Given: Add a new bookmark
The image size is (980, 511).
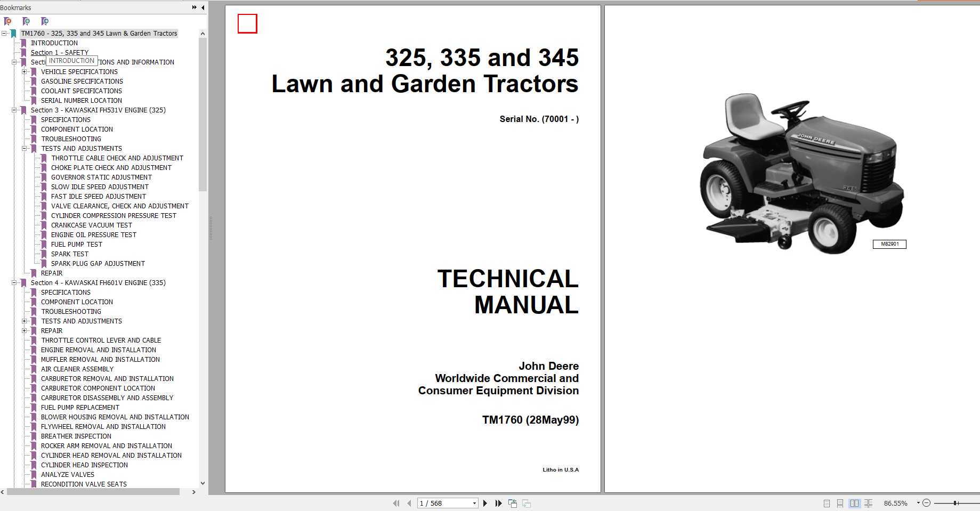Looking at the screenshot, I should click(26, 21).
